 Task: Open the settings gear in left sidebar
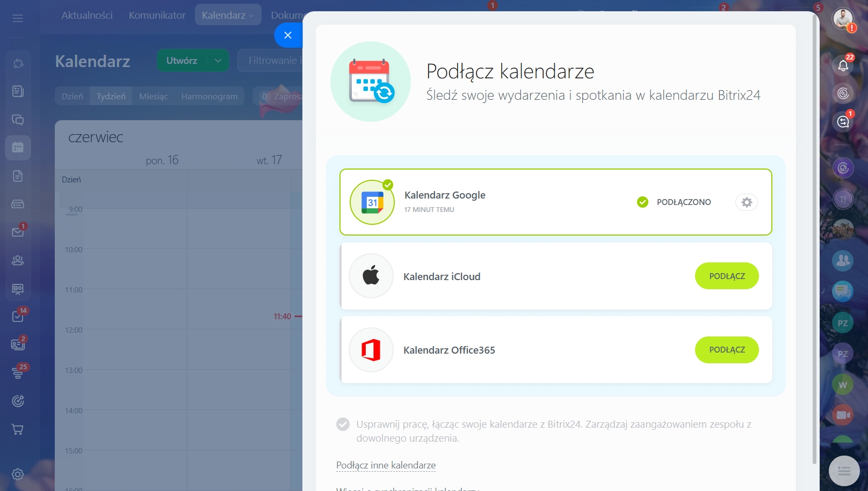coord(18,474)
